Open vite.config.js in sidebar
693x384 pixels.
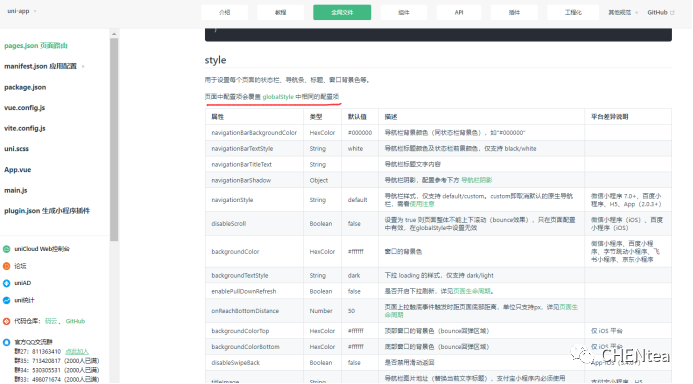point(25,128)
